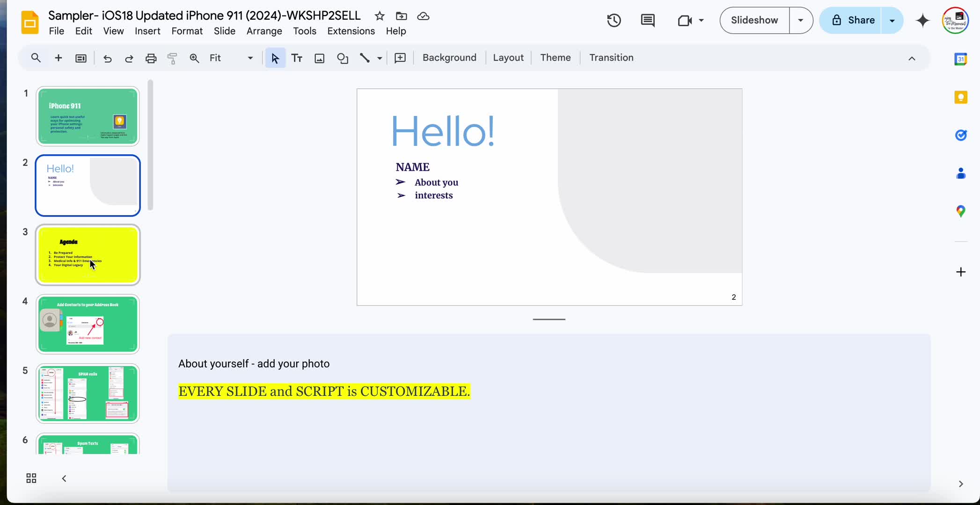Open the File menu
The height and width of the screenshot is (505, 980).
tap(56, 31)
